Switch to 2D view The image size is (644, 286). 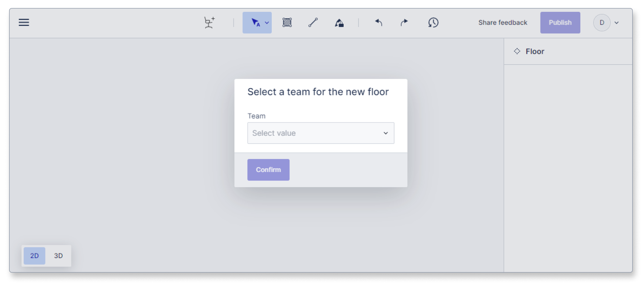pos(34,255)
